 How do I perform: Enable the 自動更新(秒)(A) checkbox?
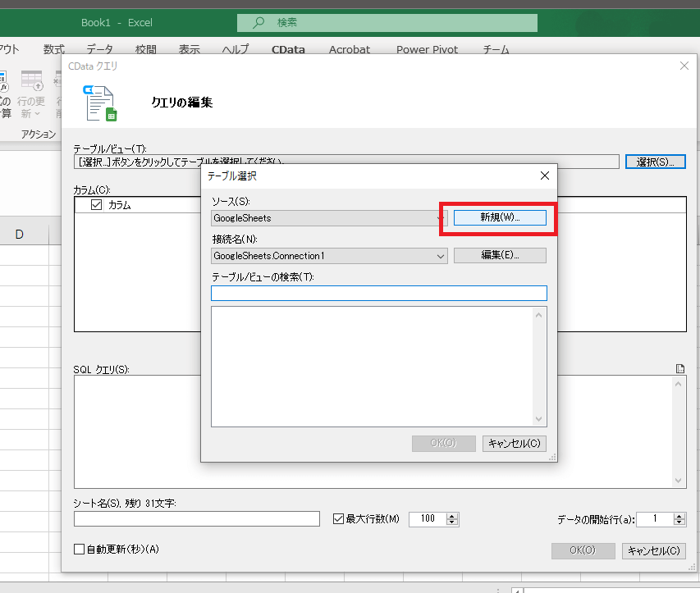point(79,550)
